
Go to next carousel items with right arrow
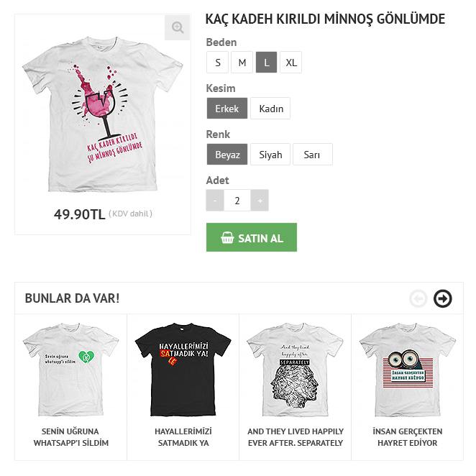pos(443,298)
